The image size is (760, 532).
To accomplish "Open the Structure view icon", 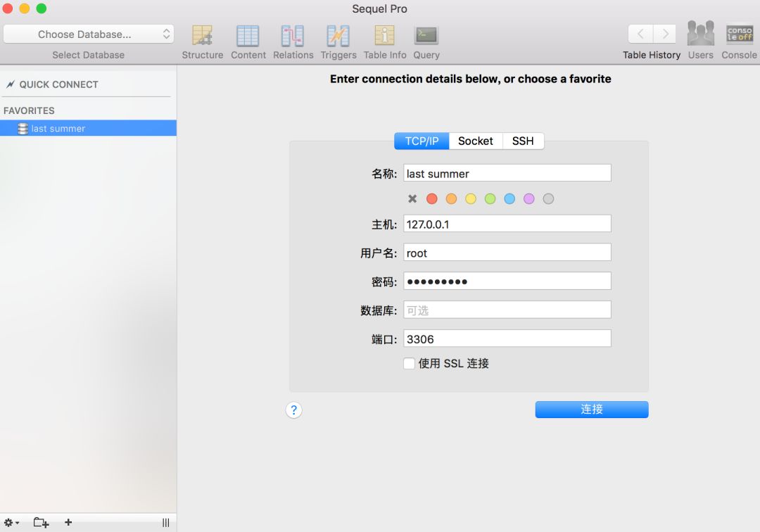I will pos(202,36).
